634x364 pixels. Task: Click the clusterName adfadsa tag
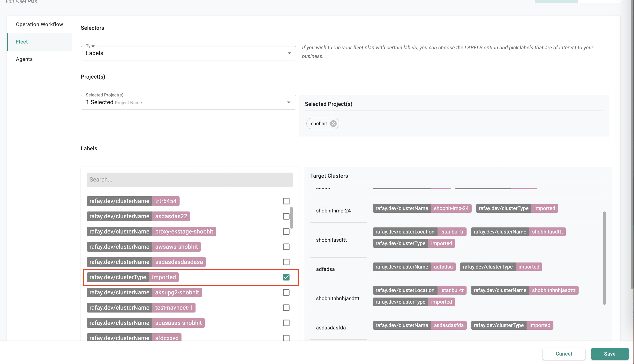click(x=414, y=267)
